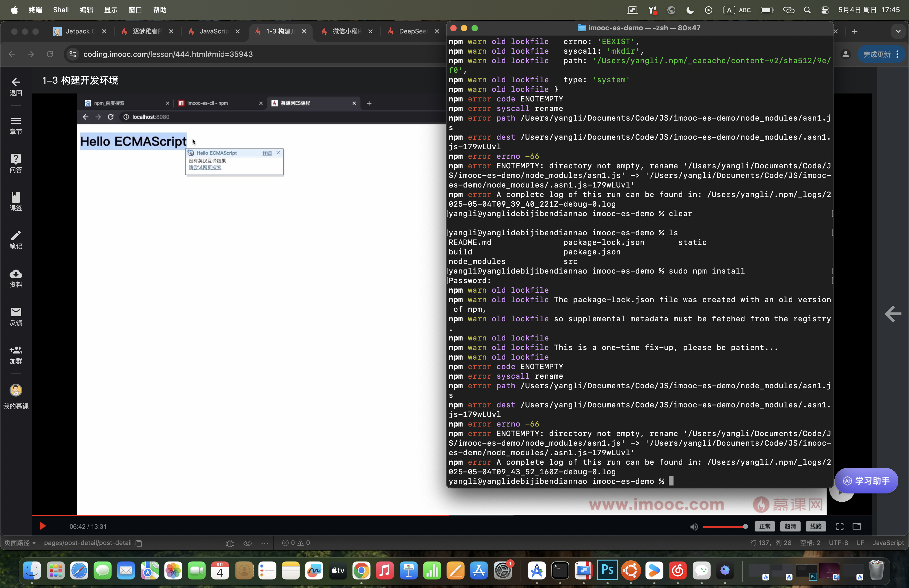Image resolution: width=909 pixels, height=588 pixels.
Task: Expand the 页面路径 dropdown in status bar
Action: point(20,543)
